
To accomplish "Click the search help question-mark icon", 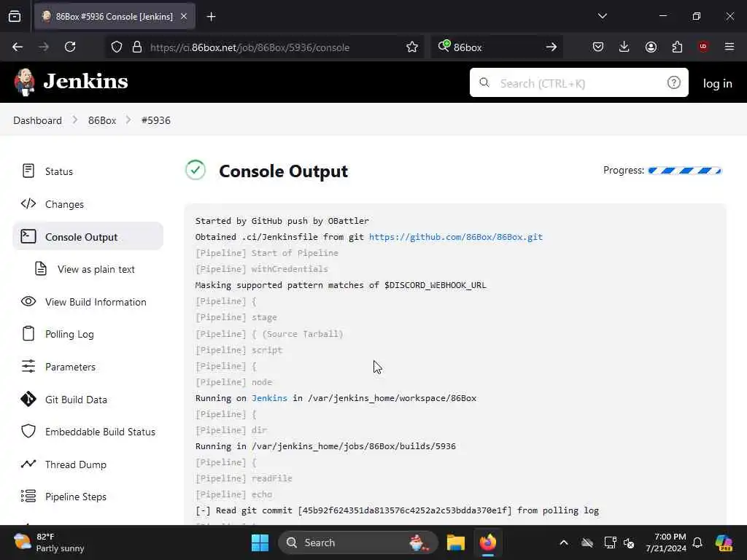I will pos(673,83).
